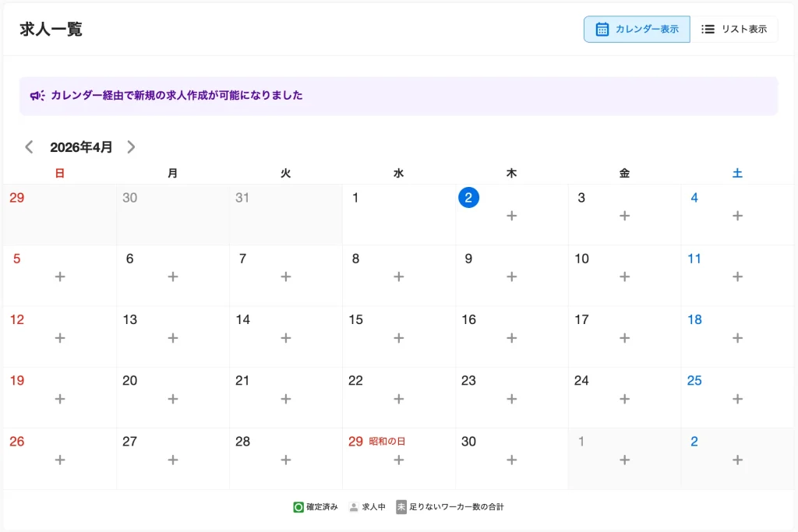Select the カレンダー表示 calendar icon
The width and height of the screenshot is (798, 532).
click(x=601, y=29)
